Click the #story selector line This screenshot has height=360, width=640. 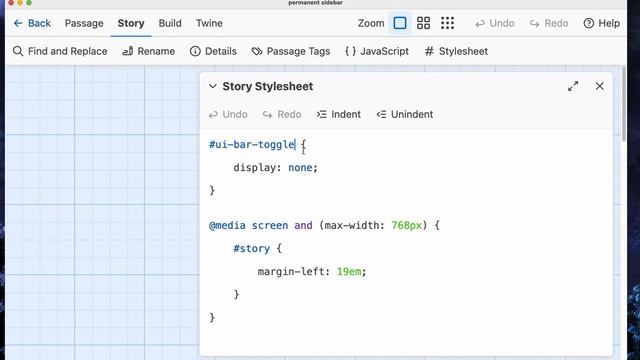click(x=257, y=248)
